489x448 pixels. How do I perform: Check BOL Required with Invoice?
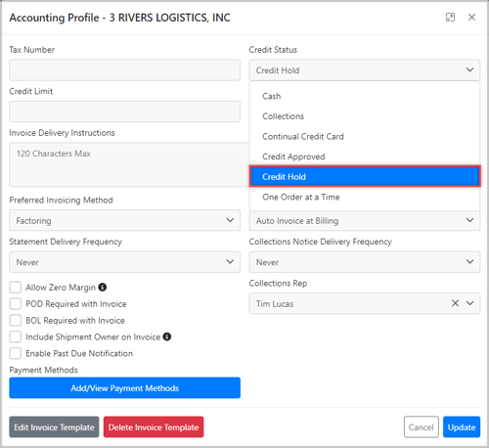16,320
